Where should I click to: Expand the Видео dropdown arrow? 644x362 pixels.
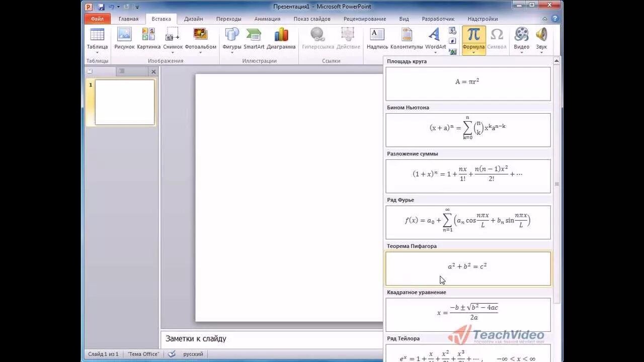click(522, 52)
